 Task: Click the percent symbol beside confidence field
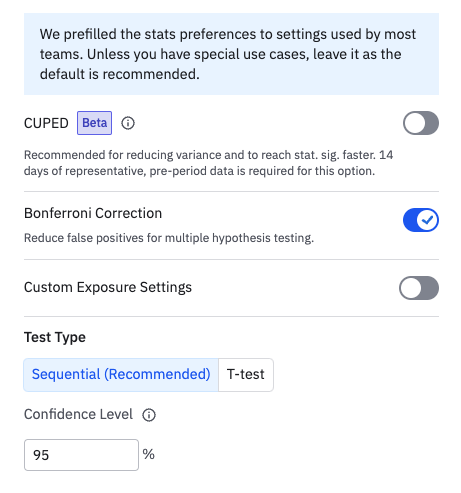pyautogui.click(x=148, y=454)
